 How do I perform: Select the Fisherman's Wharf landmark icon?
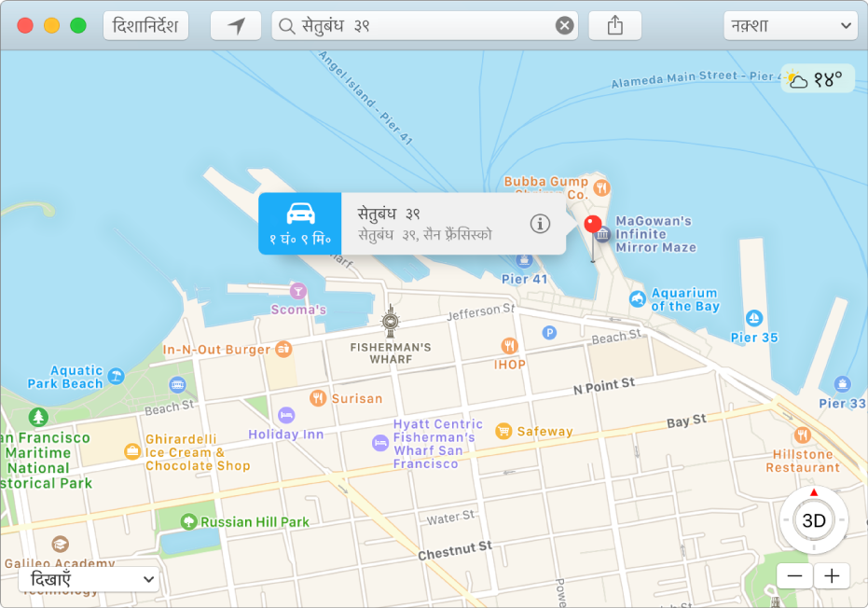click(391, 321)
